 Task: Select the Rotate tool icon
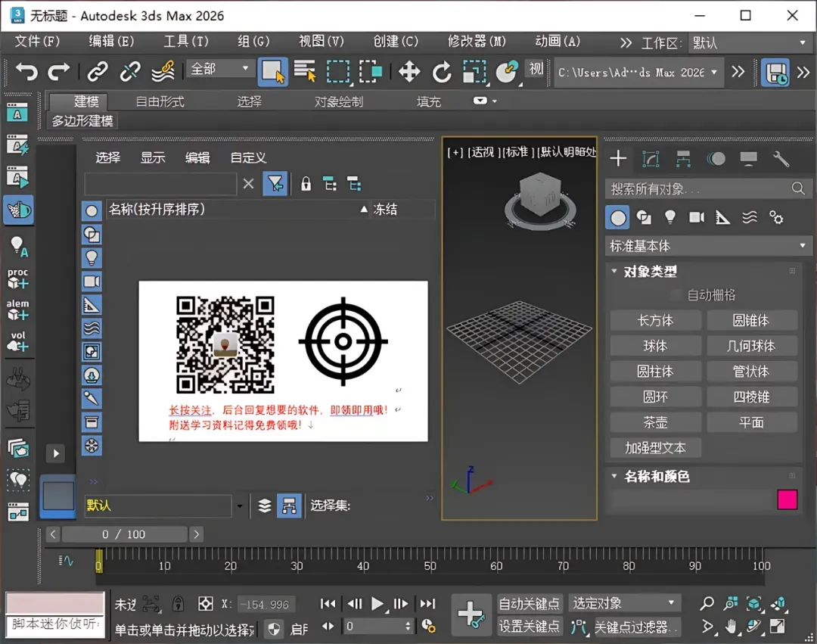point(442,72)
